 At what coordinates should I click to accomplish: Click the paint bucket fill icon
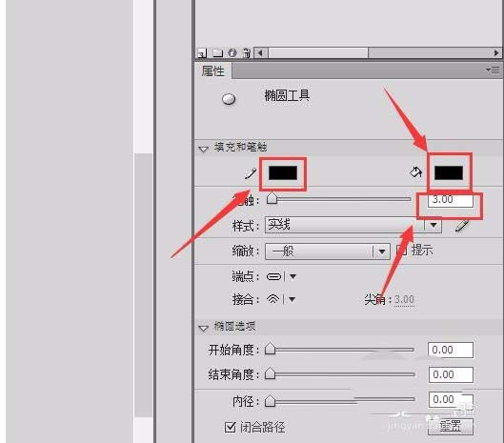pyautogui.click(x=416, y=172)
